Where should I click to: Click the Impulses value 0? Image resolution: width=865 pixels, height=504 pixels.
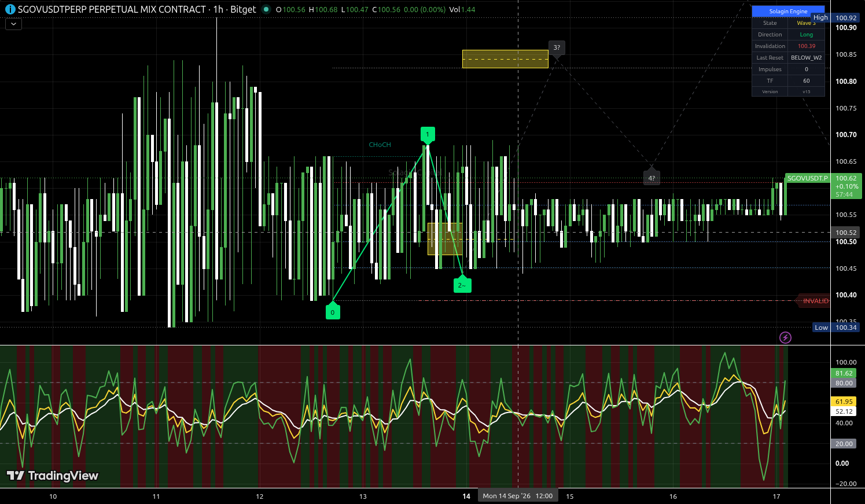(x=807, y=69)
